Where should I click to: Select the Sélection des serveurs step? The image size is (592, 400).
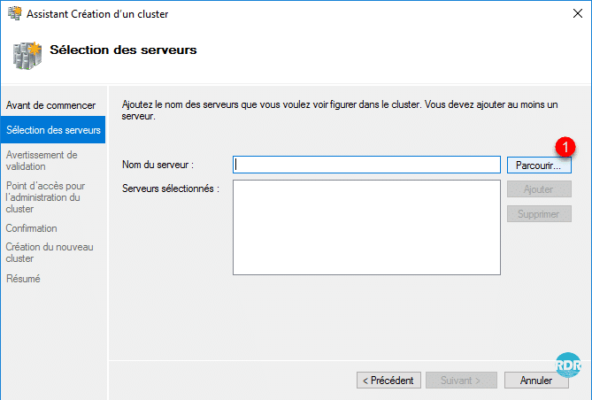click(x=53, y=130)
